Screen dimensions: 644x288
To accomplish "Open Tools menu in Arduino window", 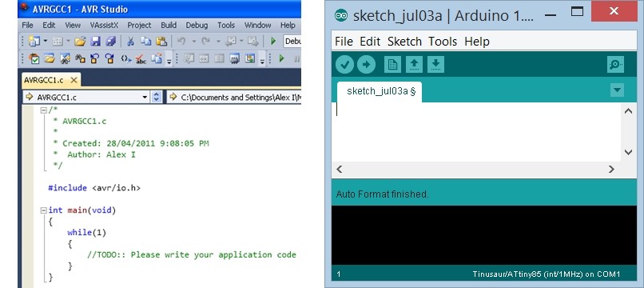I will [x=443, y=42].
